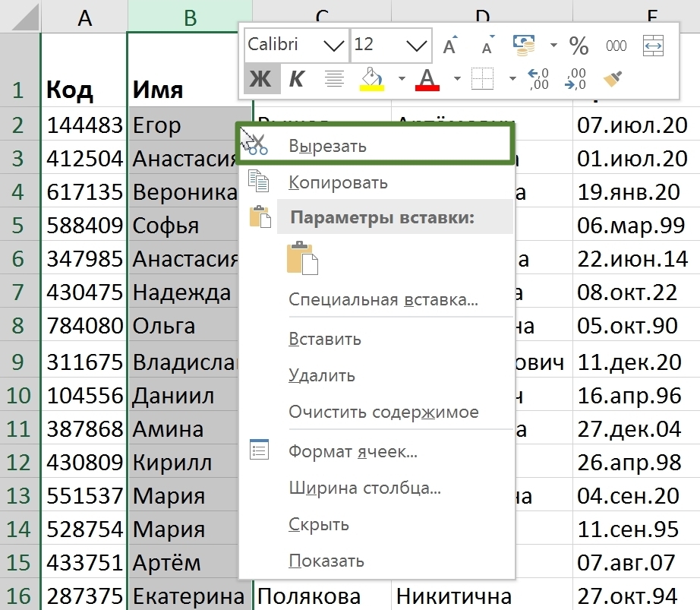Apply Percent Style format
700x610 pixels.
[x=579, y=46]
